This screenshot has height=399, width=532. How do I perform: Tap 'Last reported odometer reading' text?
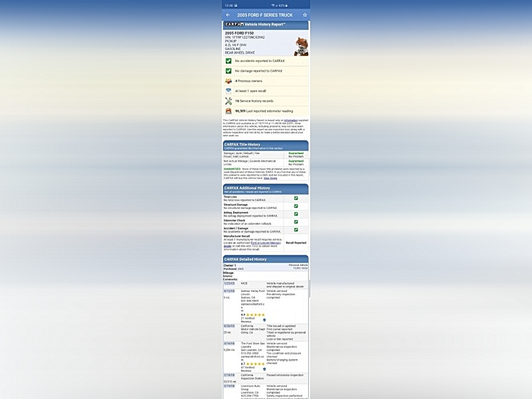click(x=269, y=111)
